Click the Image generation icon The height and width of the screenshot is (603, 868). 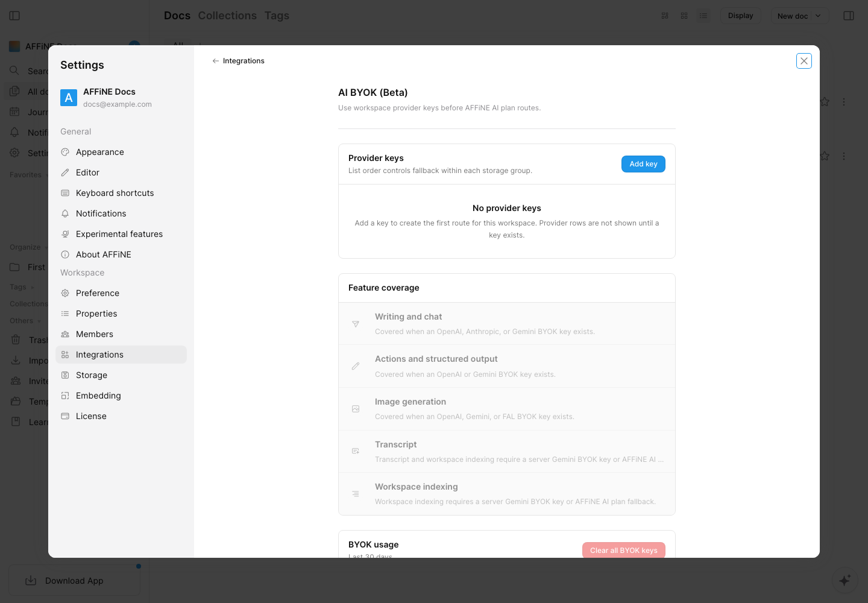356,409
